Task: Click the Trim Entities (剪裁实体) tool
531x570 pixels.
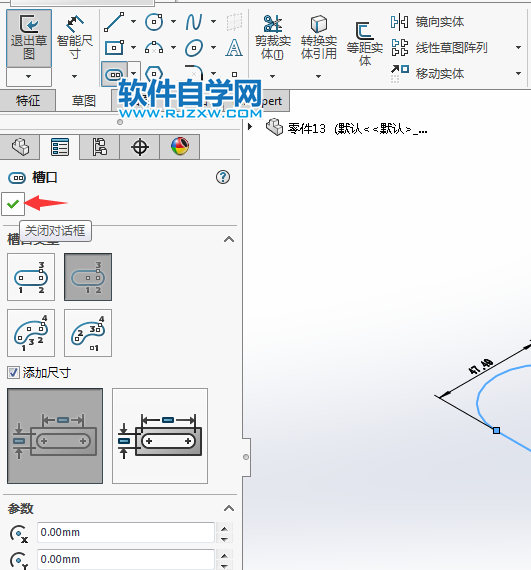Action: pyautogui.click(x=273, y=37)
